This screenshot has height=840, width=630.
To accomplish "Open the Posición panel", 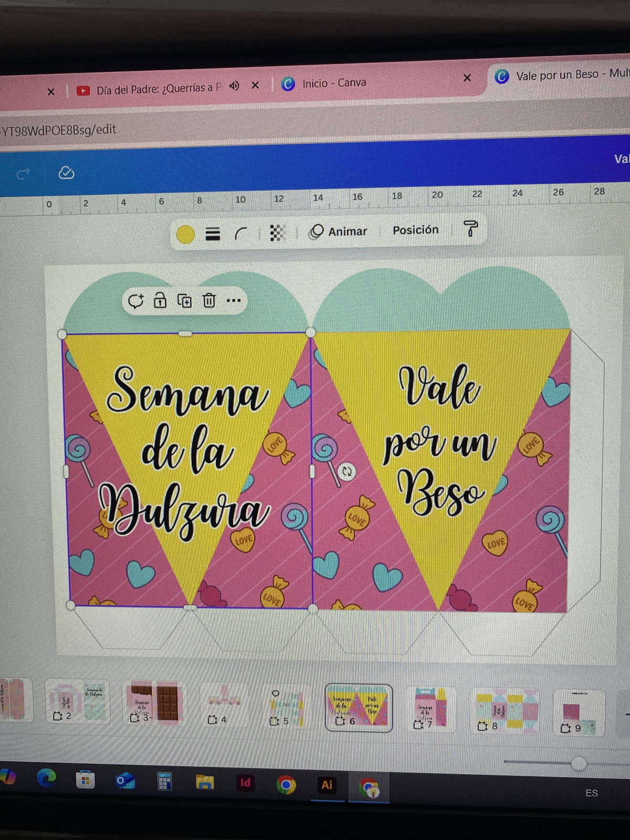I will 415,230.
